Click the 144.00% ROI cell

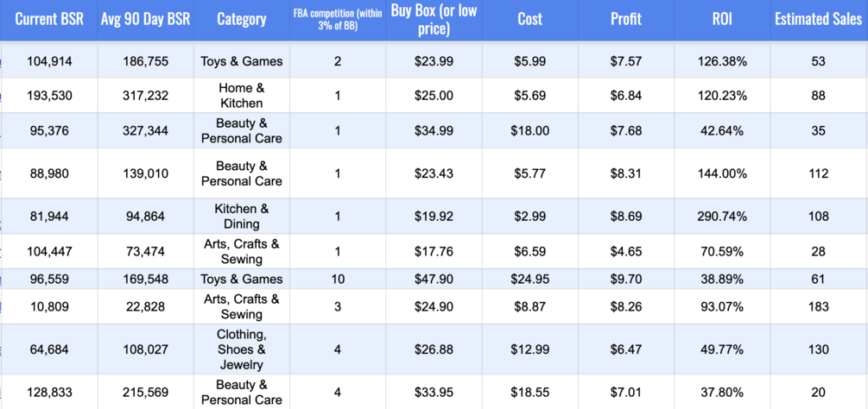click(722, 173)
